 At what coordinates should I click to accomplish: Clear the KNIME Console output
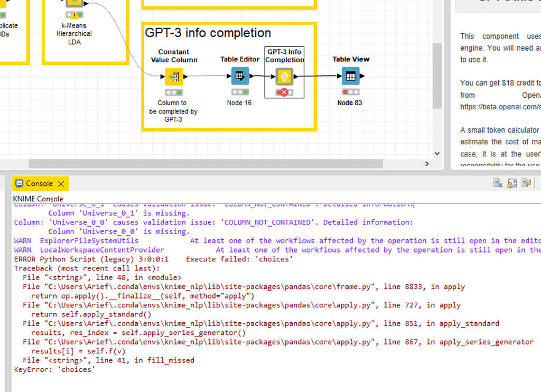(x=497, y=182)
